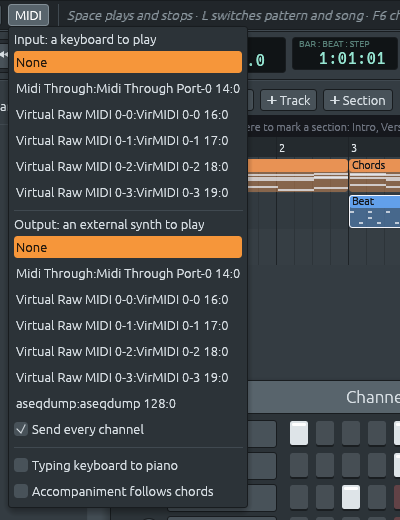Toggle first lit step in top sequencer row
The image size is (400, 520).
(x=299, y=433)
